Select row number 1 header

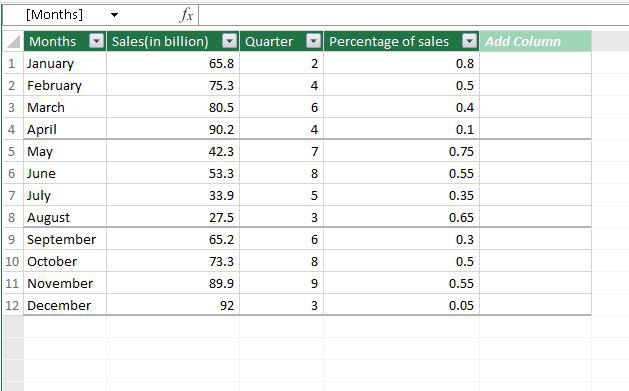[13, 63]
